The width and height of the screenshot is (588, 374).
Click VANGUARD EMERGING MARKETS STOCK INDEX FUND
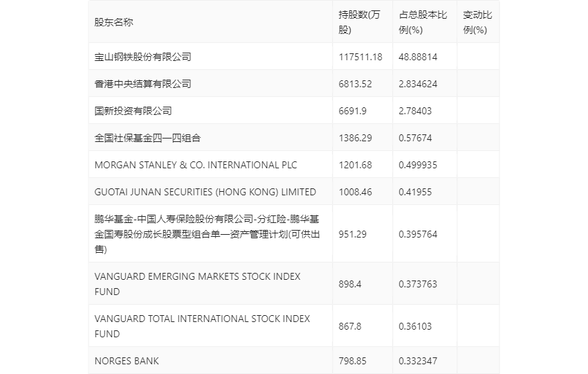pyautogui.click(x=197, y=284)
